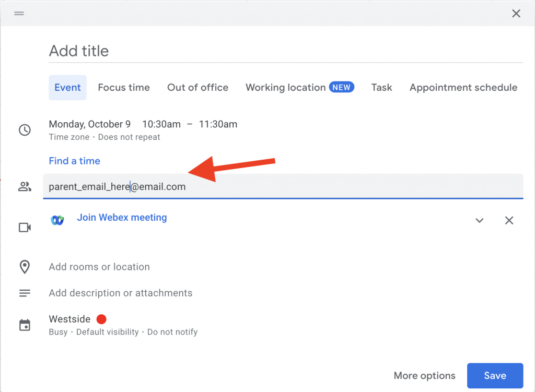This screenshot has height=392, width=535.
Task: Click Add rooms or location field
Action: point(99,267)
